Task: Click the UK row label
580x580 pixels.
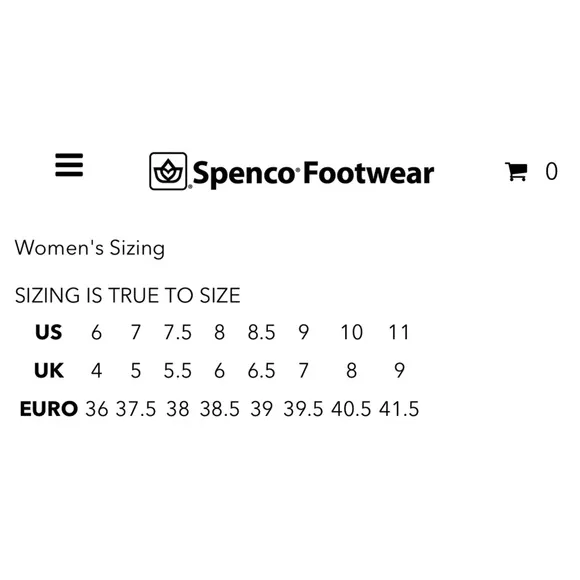Action: [x=49, y=370]
